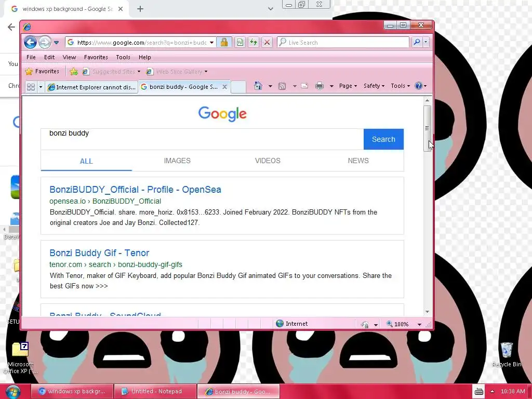Image resolution: width=532 pixels, height=399 pixels.
Task: Close the bonzi buddy Google tab
Action: point(224,87)
